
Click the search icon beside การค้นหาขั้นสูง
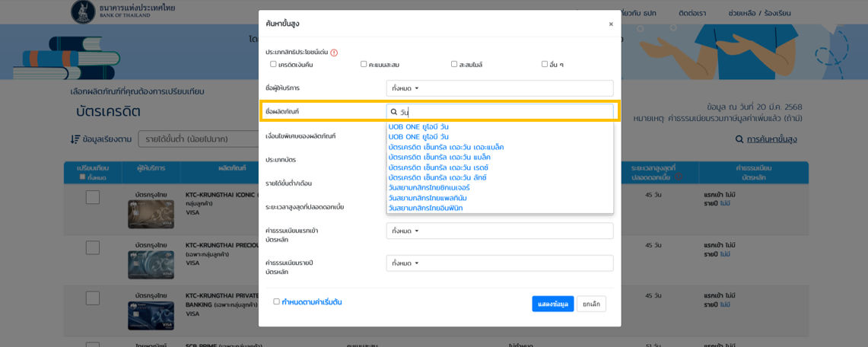tap(739, 139)
